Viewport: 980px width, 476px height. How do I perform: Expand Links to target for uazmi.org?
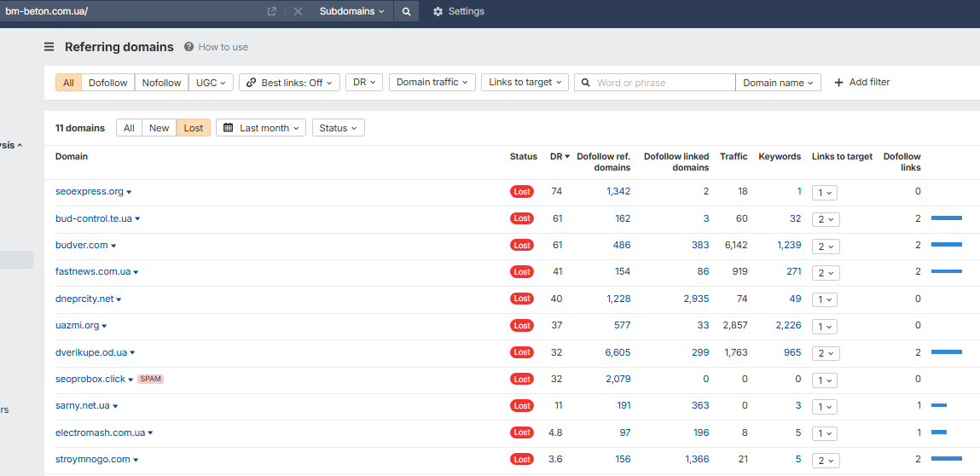pyautogui.click(x=825, y=327)
